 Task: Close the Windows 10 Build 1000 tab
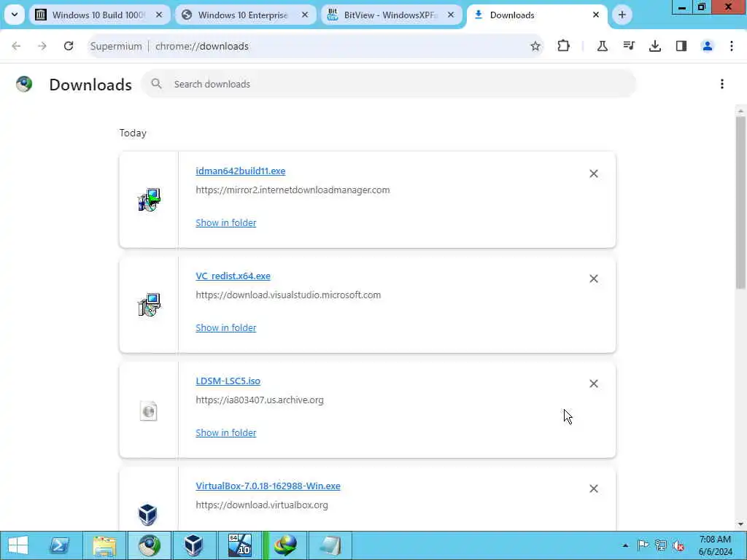(159, 15)
